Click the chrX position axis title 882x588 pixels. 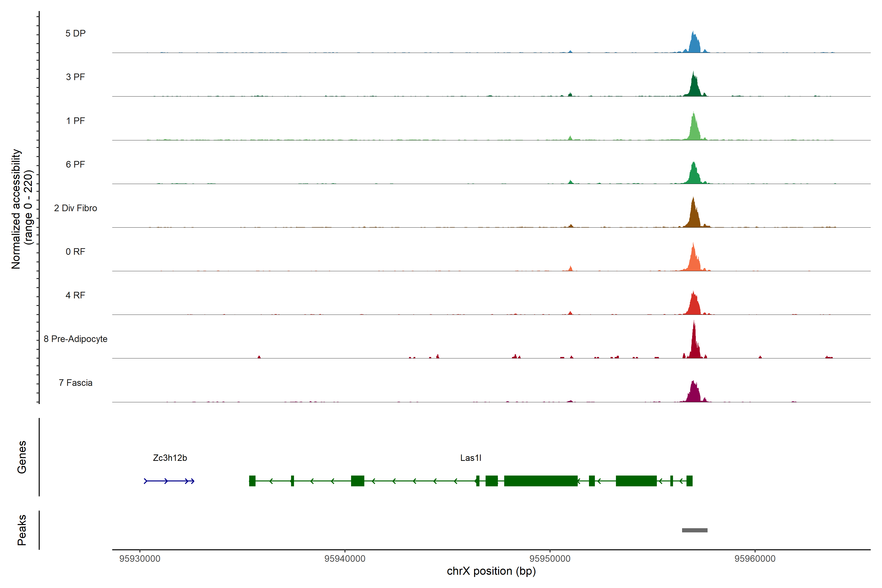491,571
